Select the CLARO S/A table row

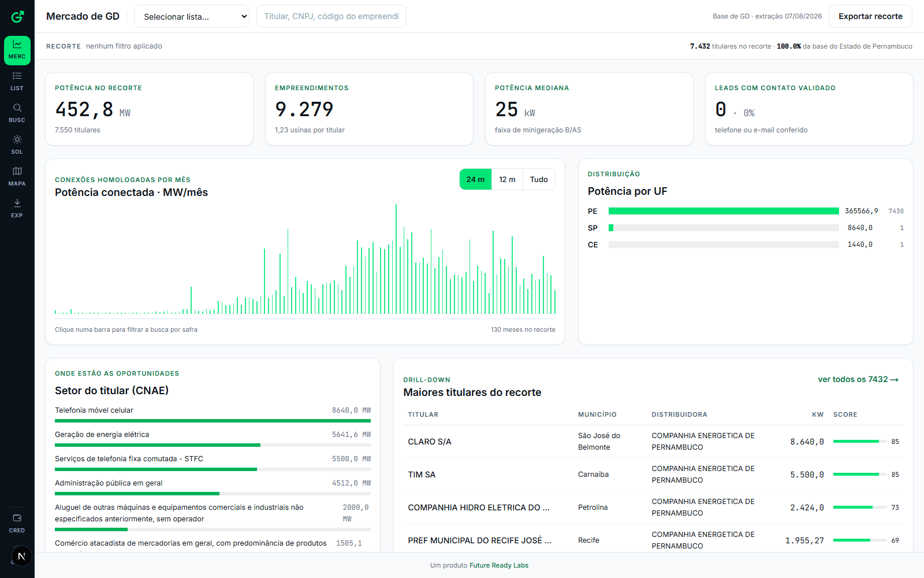coord(653,442)
